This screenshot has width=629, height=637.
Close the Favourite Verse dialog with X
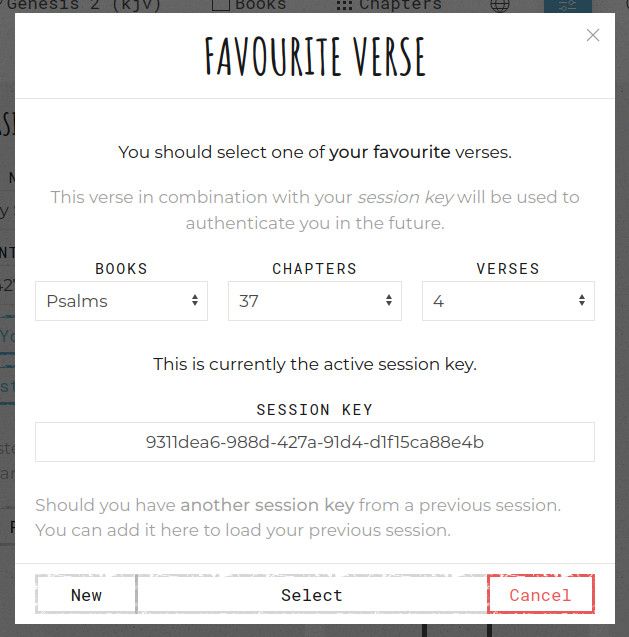click(x=593, y=35)
